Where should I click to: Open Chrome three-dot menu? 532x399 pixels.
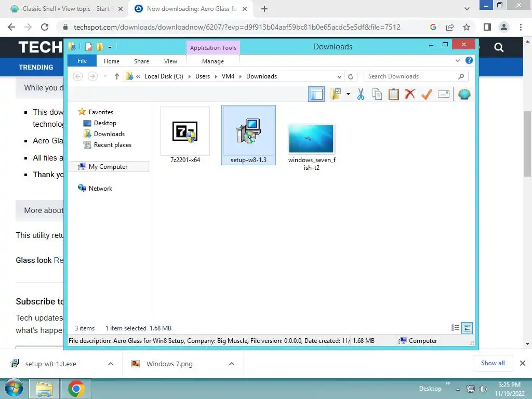coord(521,27)
